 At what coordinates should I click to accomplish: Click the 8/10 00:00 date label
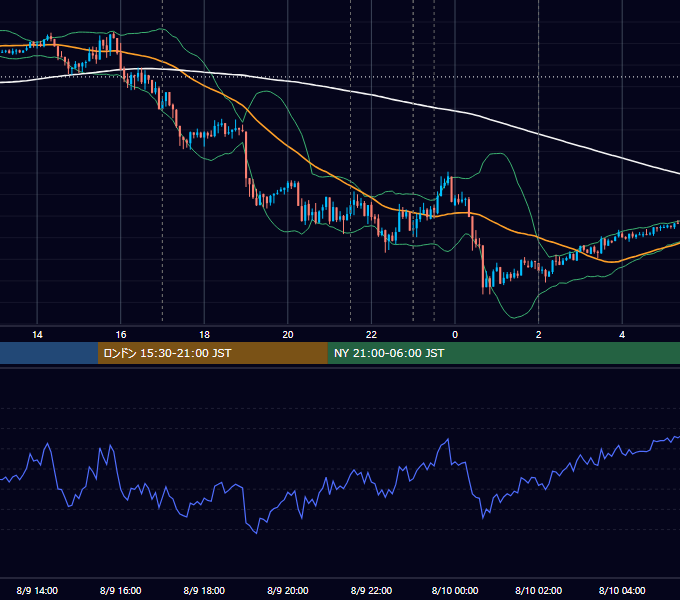pyautogui.click(x=455, y=590)
